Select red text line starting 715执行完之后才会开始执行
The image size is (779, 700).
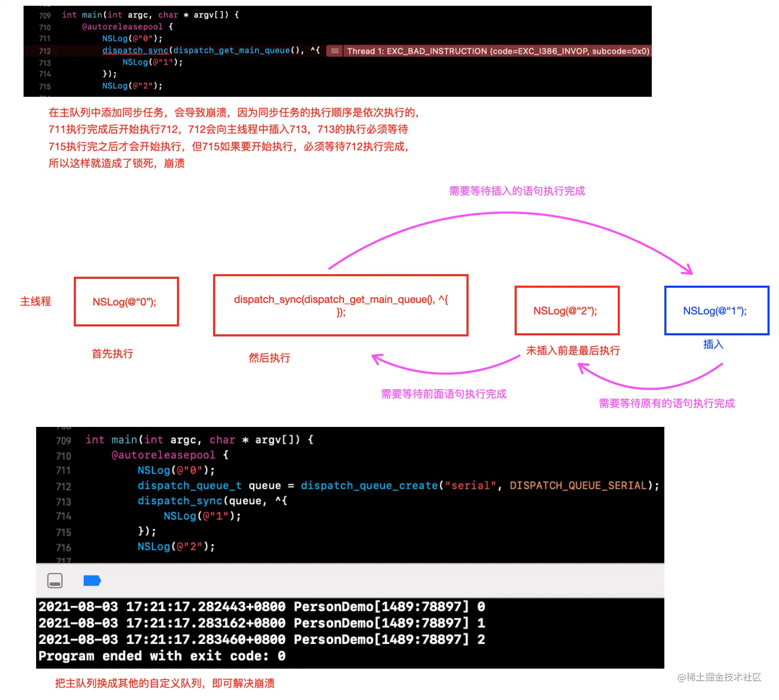(x=229, y=146)
